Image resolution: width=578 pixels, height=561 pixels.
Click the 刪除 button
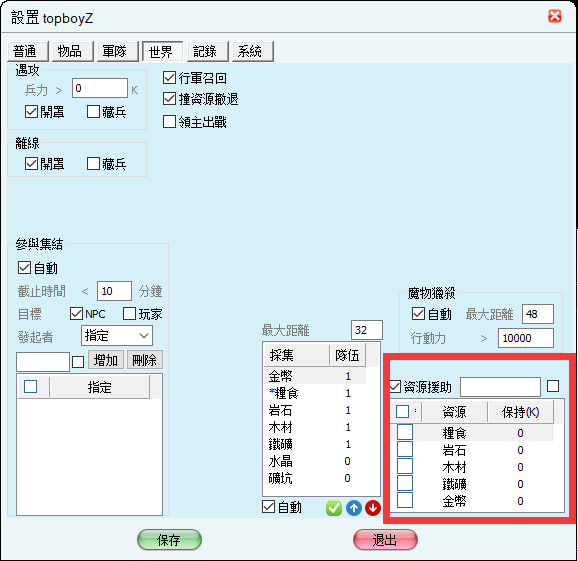coord(145,360)
